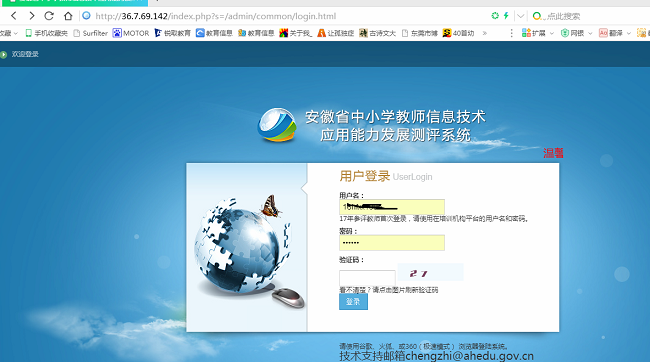Screen dimensions: 650x362
Task: Go forward with the browser arrow
Action: pyautogui.click(x=32, y=16)
